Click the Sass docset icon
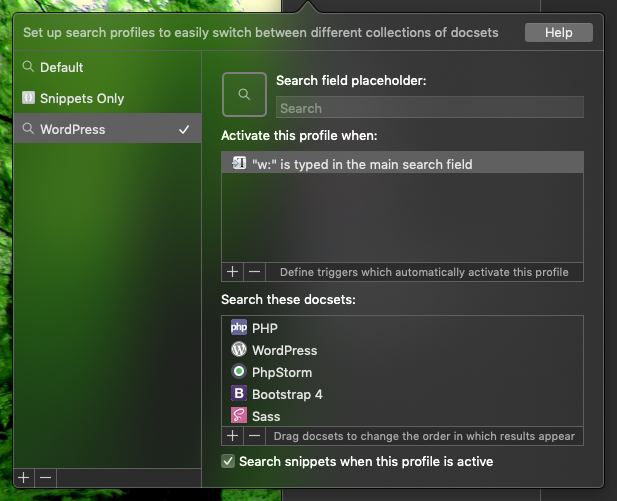617x501 pixels. [239, 415]
